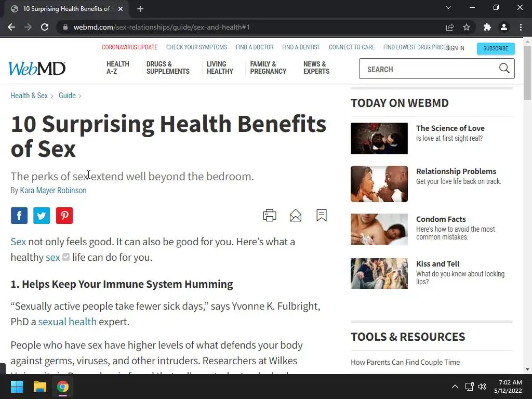Open the volume speaker tray icon
Viewport: 532px width, 399px height.
point(482,387)
